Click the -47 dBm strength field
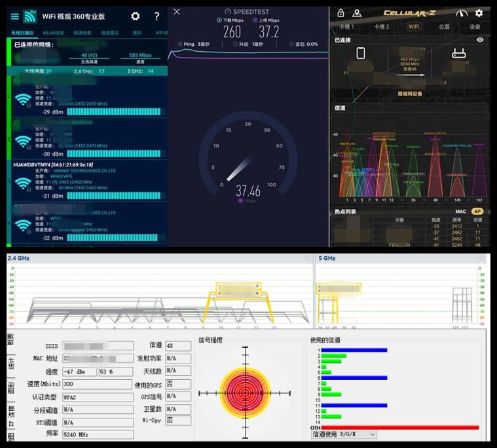 79,371
